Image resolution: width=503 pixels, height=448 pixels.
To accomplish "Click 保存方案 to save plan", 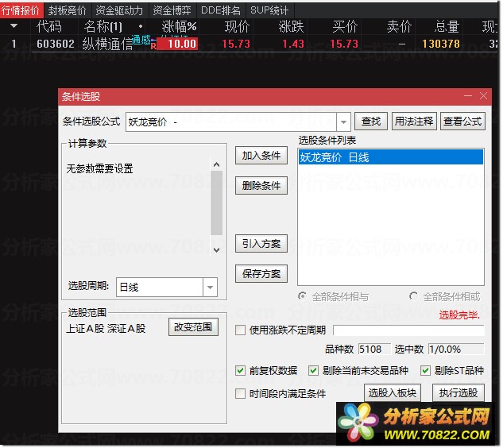I will [x=261, y=274].
